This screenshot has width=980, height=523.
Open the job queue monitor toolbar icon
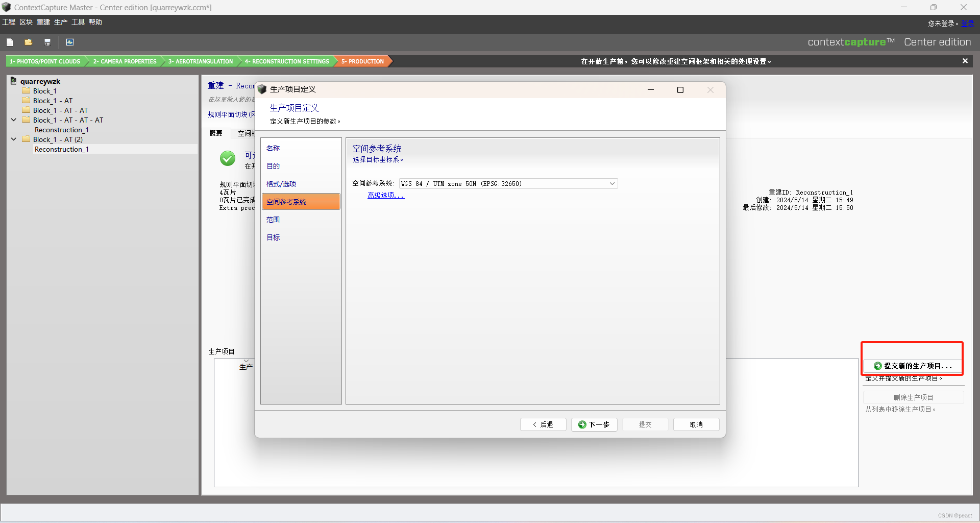69,42
